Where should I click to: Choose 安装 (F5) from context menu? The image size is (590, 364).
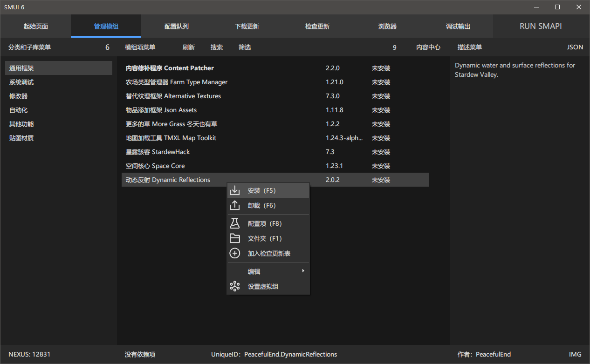[268, 190]
